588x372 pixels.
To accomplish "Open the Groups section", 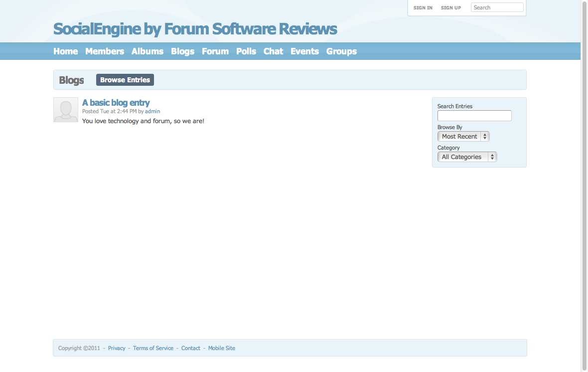I will (341, 51).
